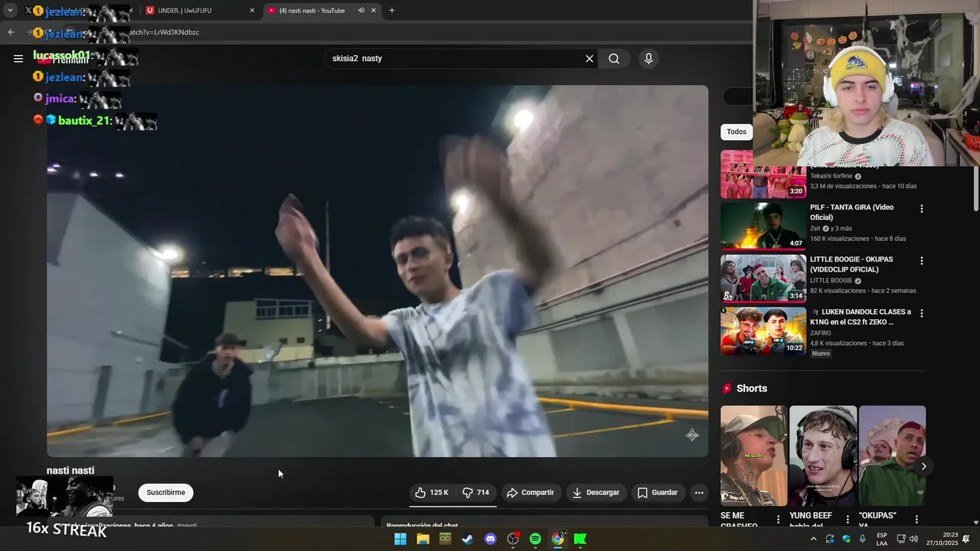
Task: Open the volume control speaker icon
Action: click(x=913, y=539)
